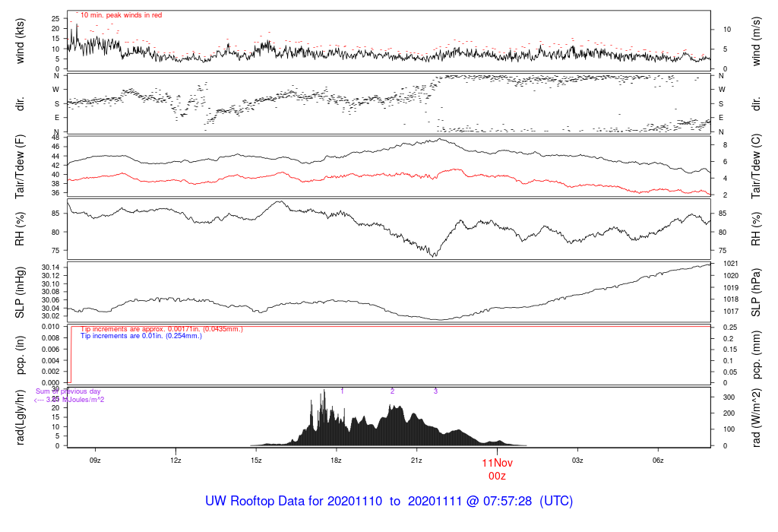Click the red '00z' label under 11Nov
Viewport: 778px width, 532px height.
497,477
